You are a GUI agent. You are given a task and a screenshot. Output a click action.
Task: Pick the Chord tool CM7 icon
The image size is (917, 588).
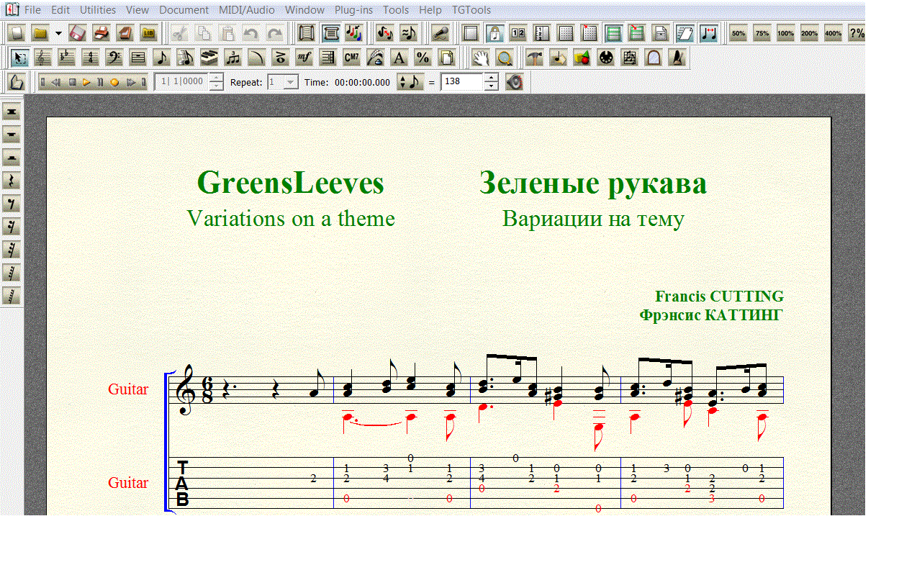(x=352, y=58)
